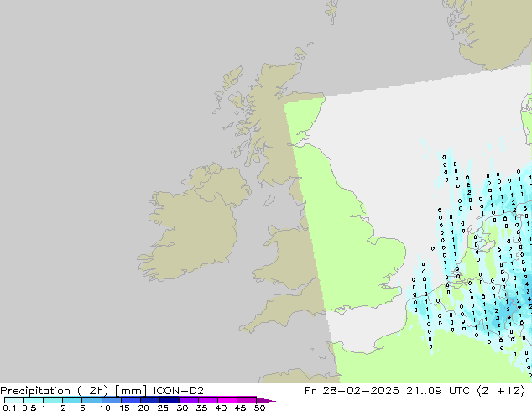
Task: Click the 25–30 mm dark blue swatch
Action: click(x=170, y=400)
